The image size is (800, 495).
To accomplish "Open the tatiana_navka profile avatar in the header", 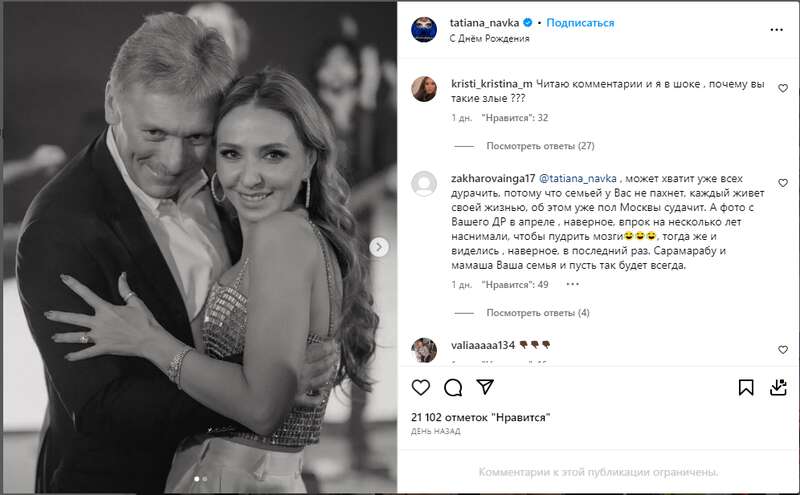I will (x=424, y=30).
